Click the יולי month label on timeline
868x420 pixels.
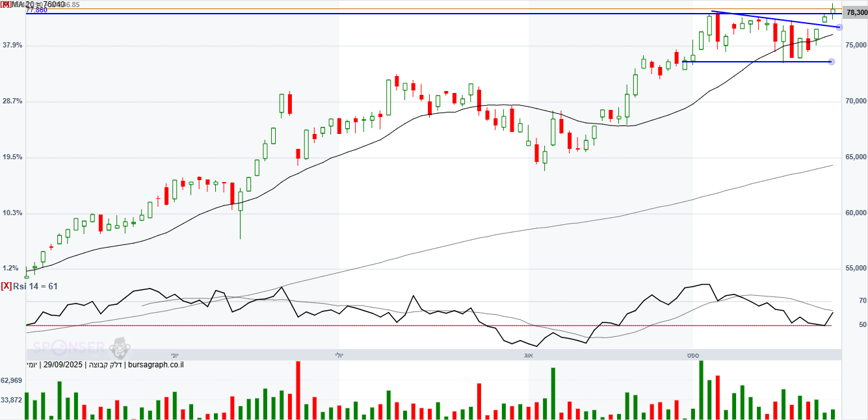click(339, 355)
